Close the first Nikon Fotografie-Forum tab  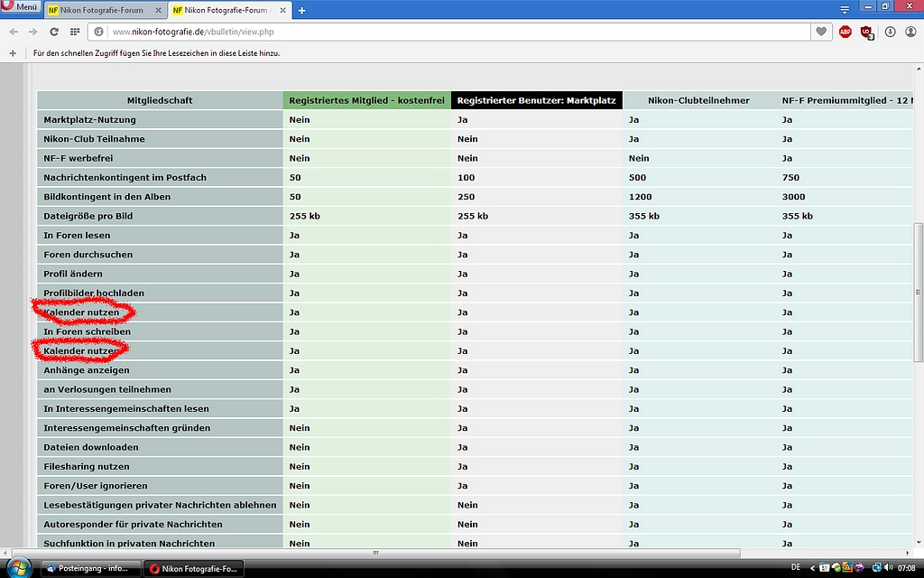coord(158,11)
